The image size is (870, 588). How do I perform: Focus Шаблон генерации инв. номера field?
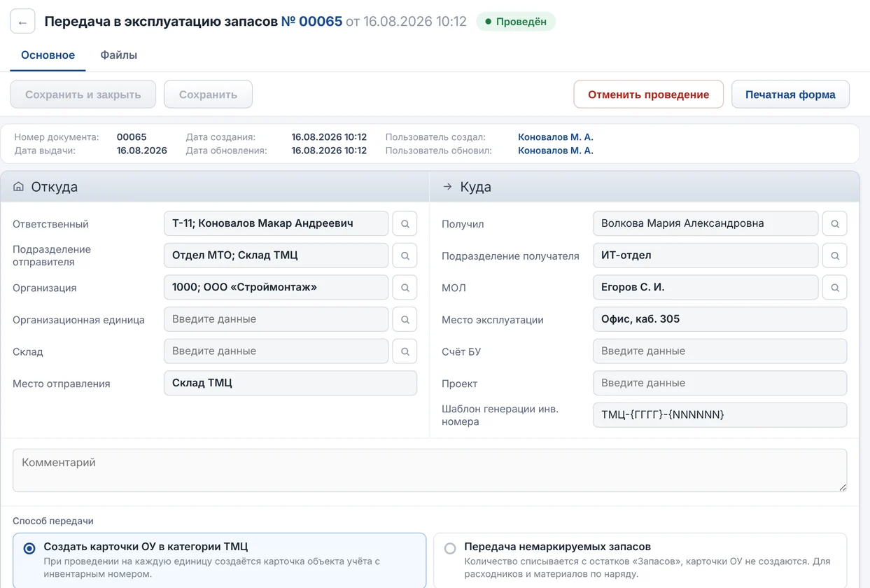720,415
